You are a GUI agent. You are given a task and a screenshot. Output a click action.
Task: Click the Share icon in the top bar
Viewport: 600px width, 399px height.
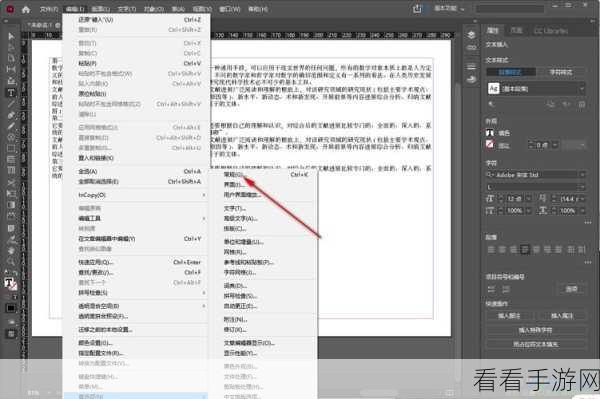417,9
